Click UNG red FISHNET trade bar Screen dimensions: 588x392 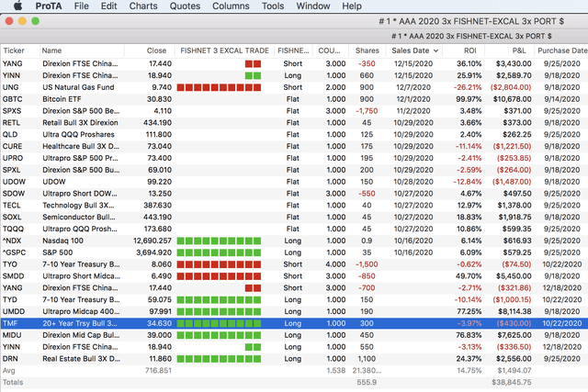219,87
